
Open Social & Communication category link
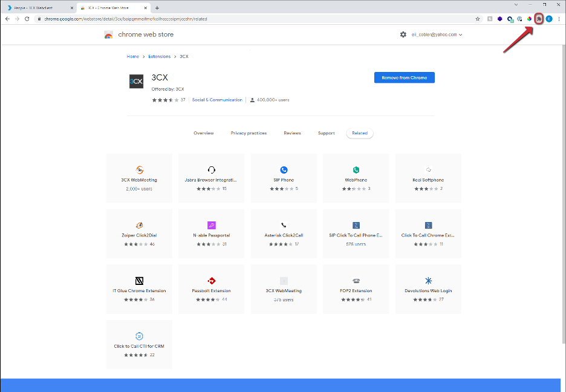pos(217,100)
